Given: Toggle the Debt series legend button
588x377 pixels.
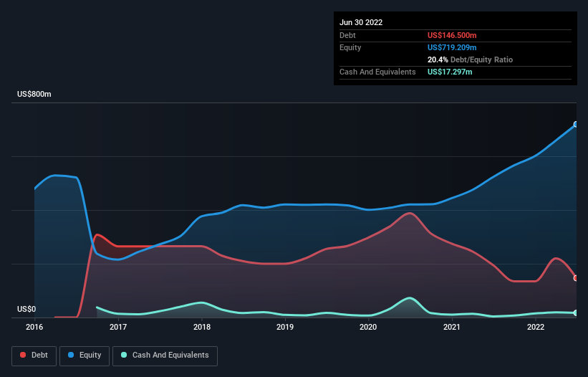Looking at the screenshot, I should (x=34, y=355).
